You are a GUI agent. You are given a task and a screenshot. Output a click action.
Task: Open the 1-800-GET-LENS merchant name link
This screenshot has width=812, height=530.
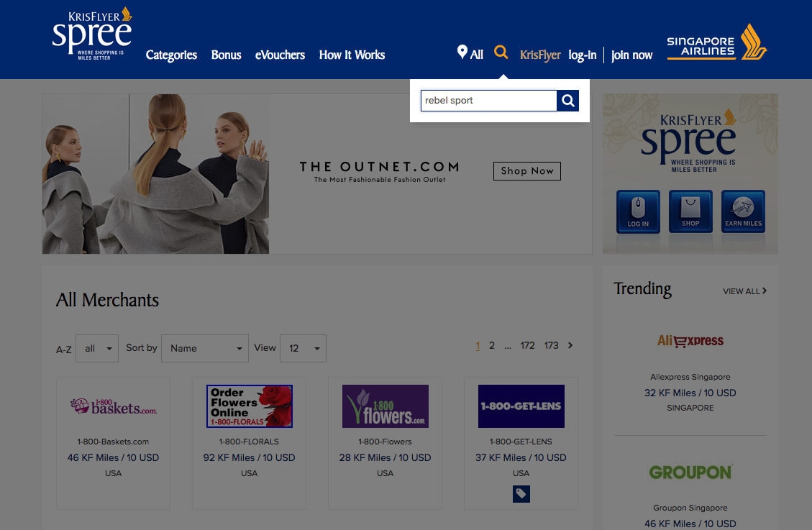point(521,442)
